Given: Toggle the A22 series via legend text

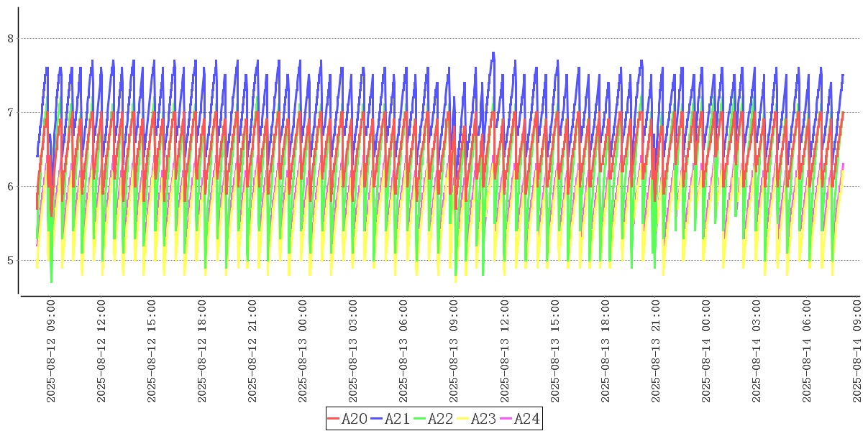Looking at the screenshot, I should 440,419.
